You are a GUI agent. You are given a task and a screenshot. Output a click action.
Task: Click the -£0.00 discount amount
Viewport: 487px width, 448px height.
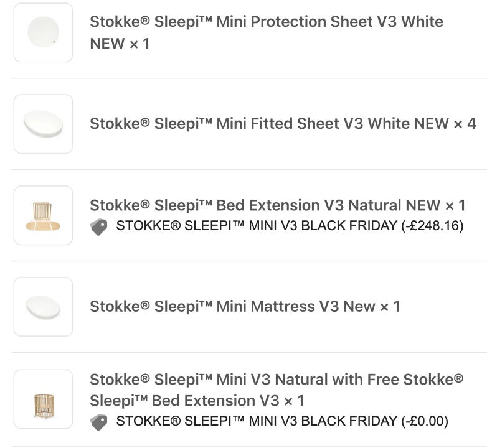[x=425, y=422]
